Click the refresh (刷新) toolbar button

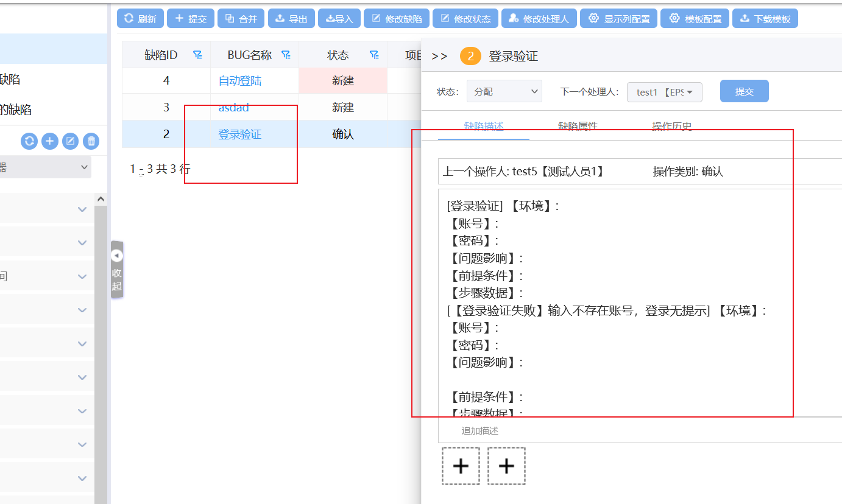coord(140,19)
